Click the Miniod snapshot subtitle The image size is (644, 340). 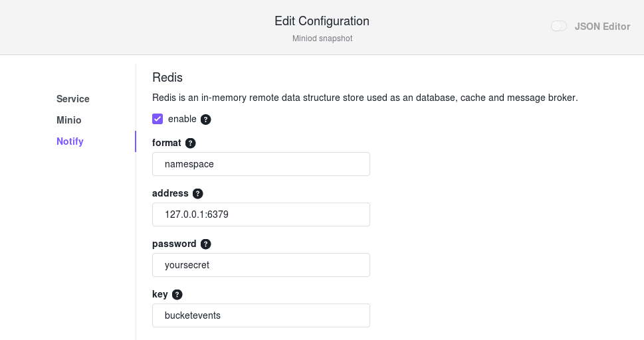pyautogui.click(x=322, y=39)
